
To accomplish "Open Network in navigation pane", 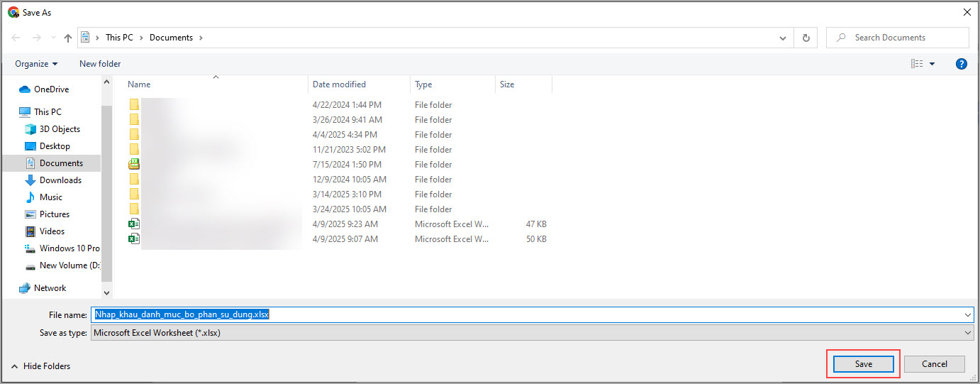I will pyautogui.click(x=50, y=288).
